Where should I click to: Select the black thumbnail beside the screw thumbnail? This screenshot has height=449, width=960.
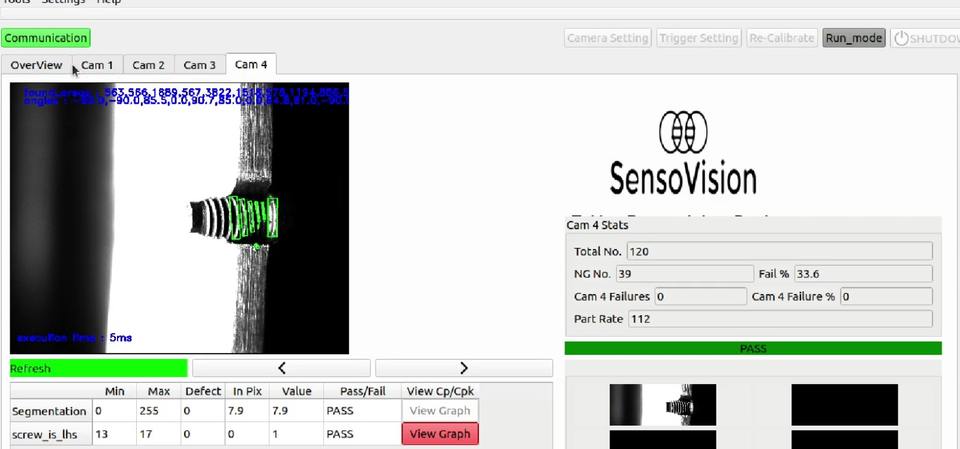click(844, 405)
